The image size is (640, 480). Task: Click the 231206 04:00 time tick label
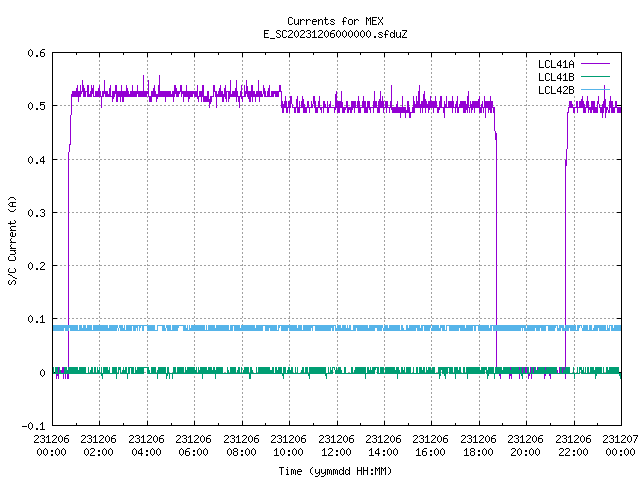coord(146,446)
